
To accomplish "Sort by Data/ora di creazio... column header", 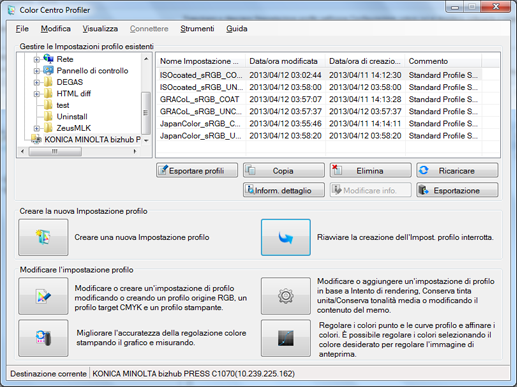I will pyautogui.click(x=365, y=61).
